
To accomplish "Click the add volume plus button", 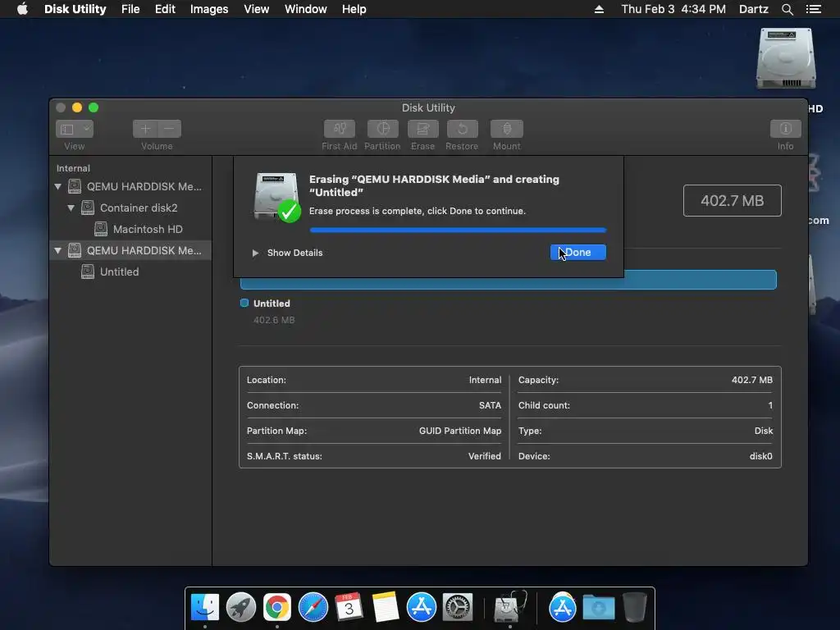I will click(144, 129).
